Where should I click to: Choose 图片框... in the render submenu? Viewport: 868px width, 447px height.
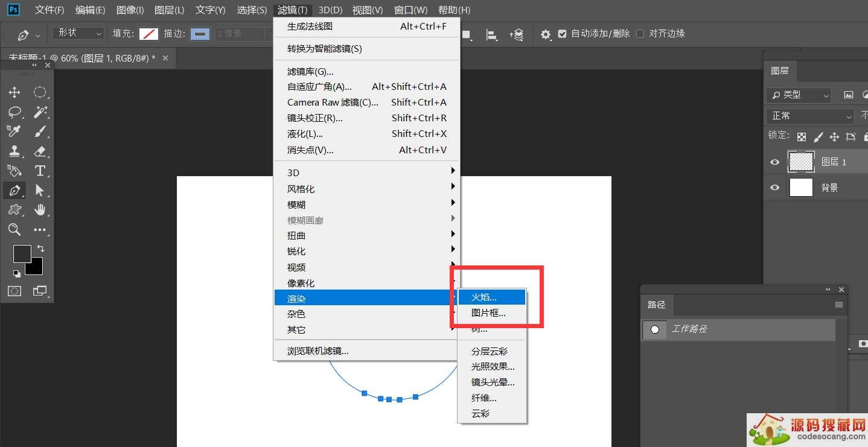pyautogui.click(x=492, y=313)
